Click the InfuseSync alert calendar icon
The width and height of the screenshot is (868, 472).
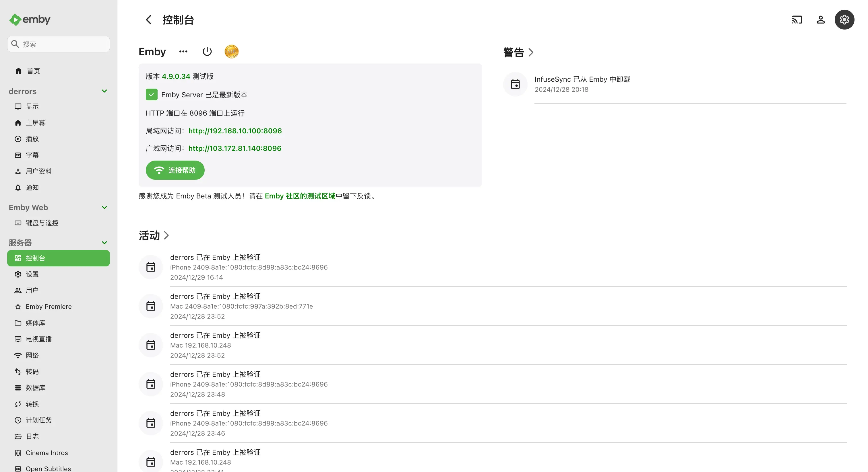515,84
